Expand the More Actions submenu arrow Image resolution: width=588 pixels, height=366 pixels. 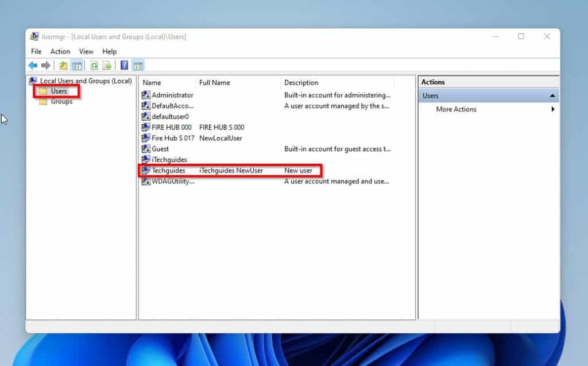[553, 109]
